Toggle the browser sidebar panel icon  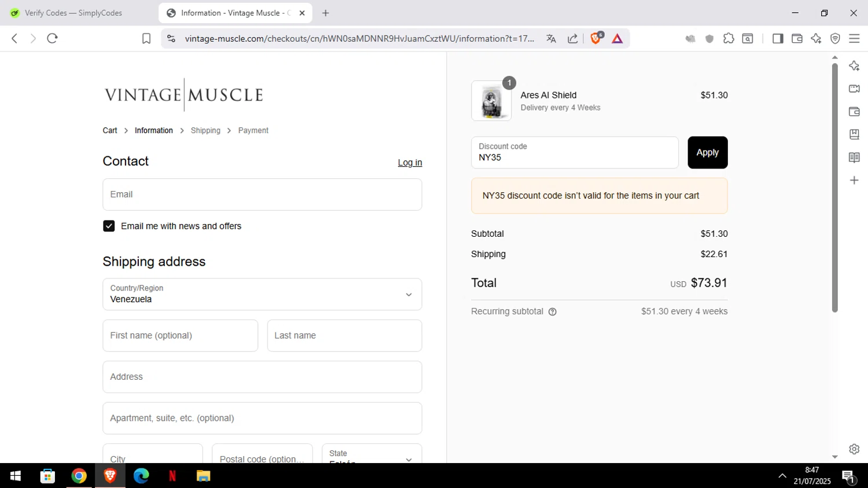(778, 38)
